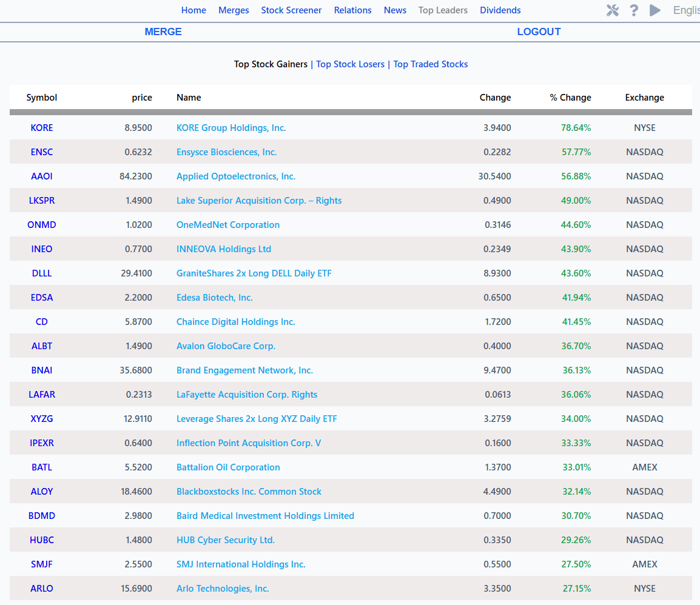700x605 pixels.
Task: Switch to the Top Stock Losers tab
Action: pyautogui.click(x=350, y=64)
